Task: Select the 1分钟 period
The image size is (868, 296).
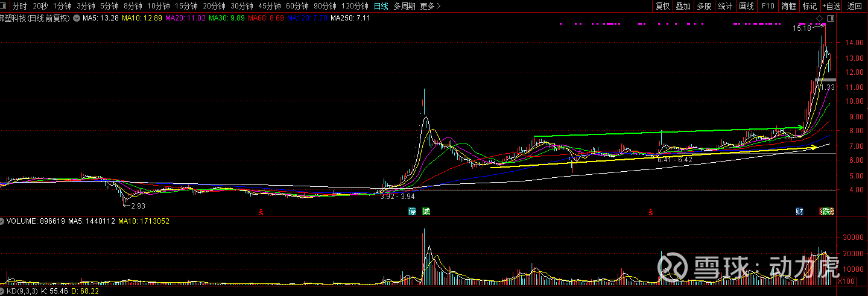Action: (x=62, y=6)
